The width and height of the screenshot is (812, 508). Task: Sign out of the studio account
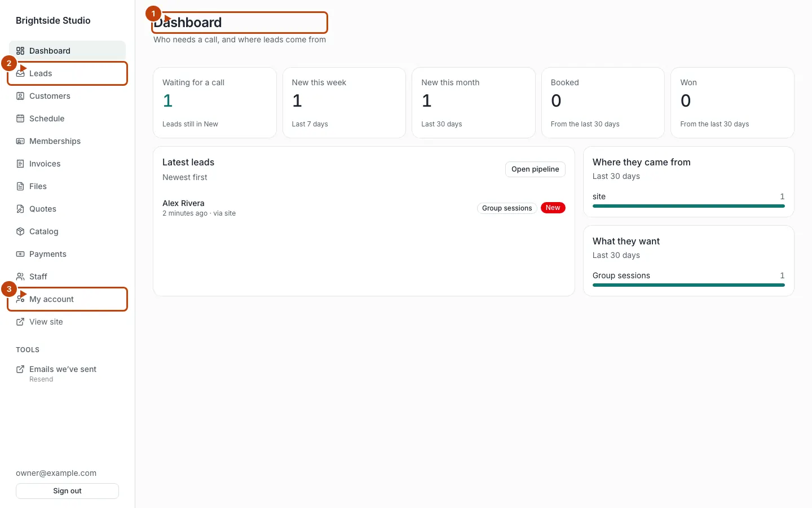click(x=67, y=491)
